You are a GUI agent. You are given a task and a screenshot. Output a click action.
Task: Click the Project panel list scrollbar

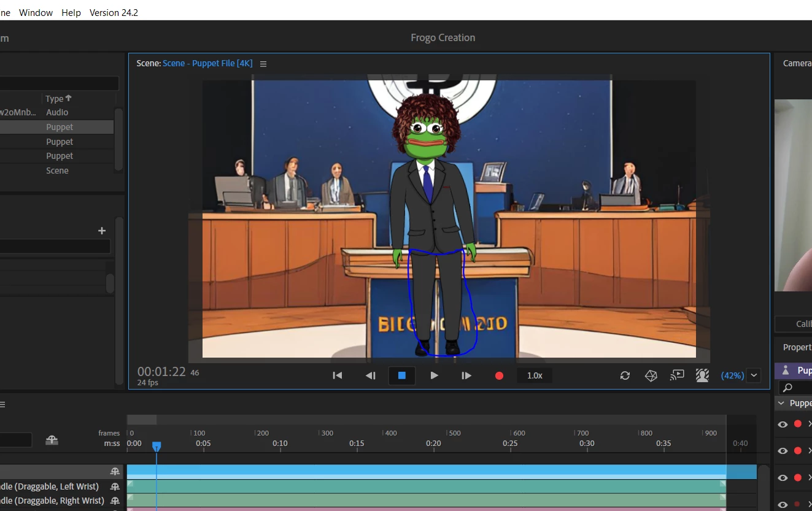point(118,139)
